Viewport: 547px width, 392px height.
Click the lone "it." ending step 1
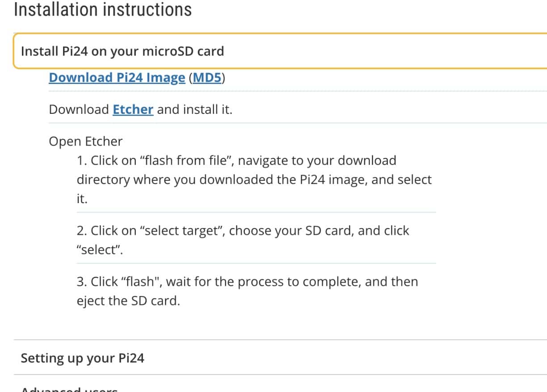tap(82, 199)
